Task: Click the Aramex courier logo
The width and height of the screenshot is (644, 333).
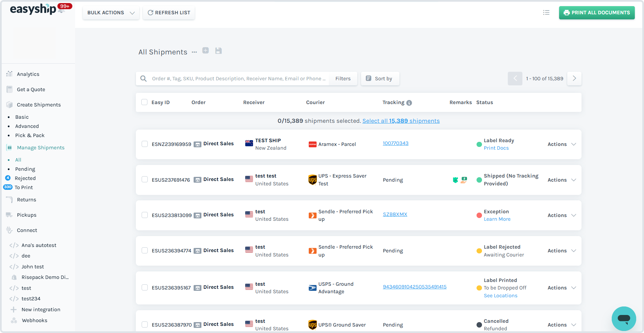Action: click(x=312, y=145)
